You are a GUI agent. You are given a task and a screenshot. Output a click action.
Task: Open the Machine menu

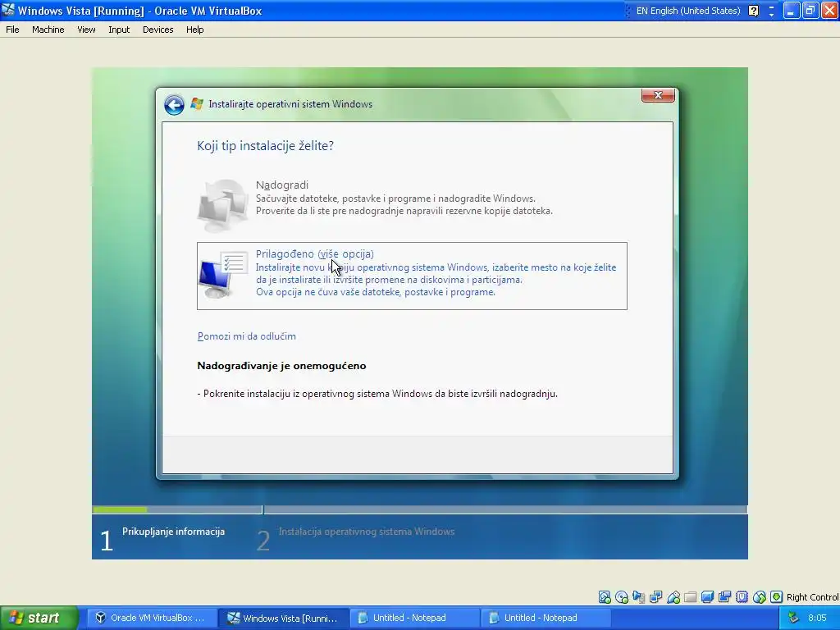click(48, 30)
